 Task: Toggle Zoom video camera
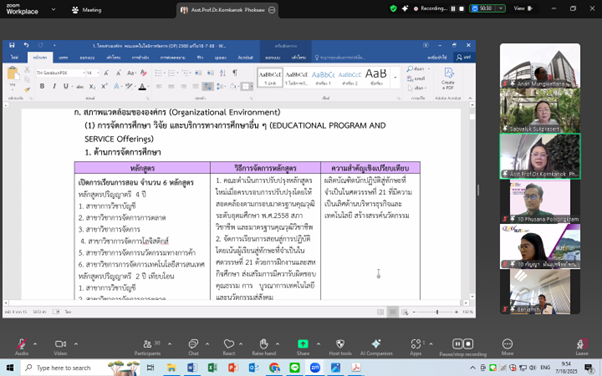(60, 347)
